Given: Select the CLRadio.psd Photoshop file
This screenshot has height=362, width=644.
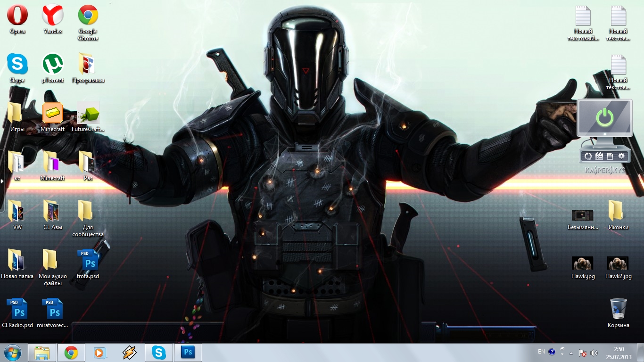Looking at the screenshot, I should 17,313.
